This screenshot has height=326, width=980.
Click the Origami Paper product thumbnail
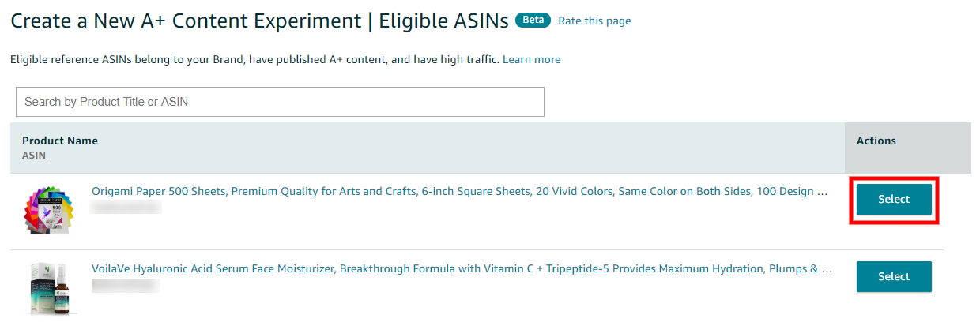(x=49, y=210)
